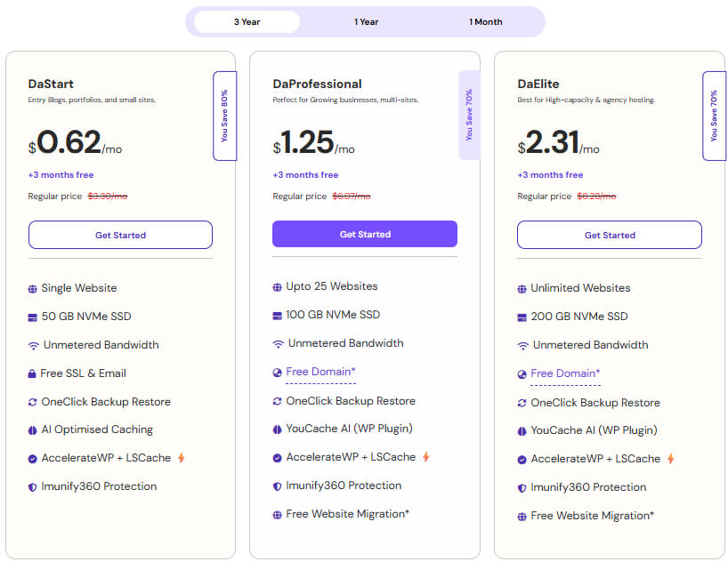Screen dimensions: 728x562
Task: Click shield icon in DaStart Imunify360 Protection
Action: click(x=33, y=487)
